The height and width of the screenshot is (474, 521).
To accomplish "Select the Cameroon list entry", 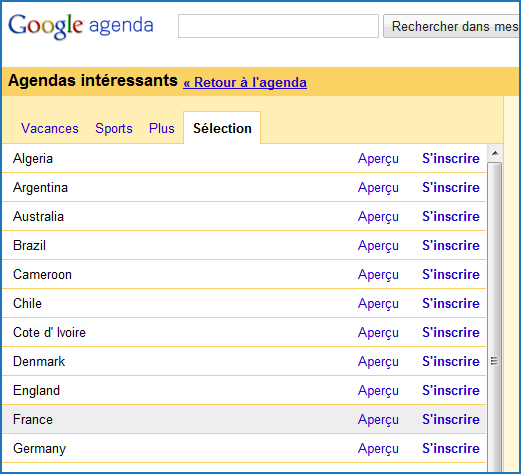I will point(42,275).
